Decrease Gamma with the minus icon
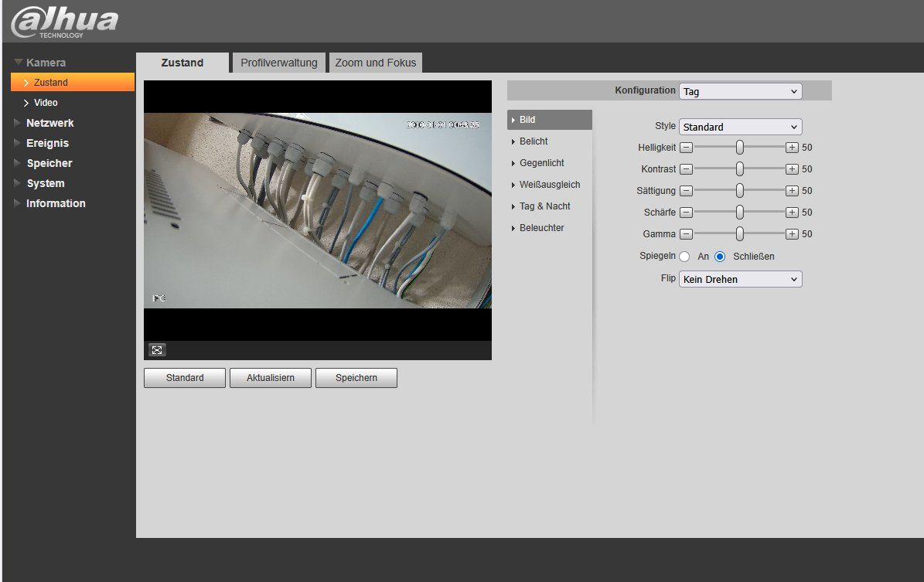924x582 pixels. point(686,234)
